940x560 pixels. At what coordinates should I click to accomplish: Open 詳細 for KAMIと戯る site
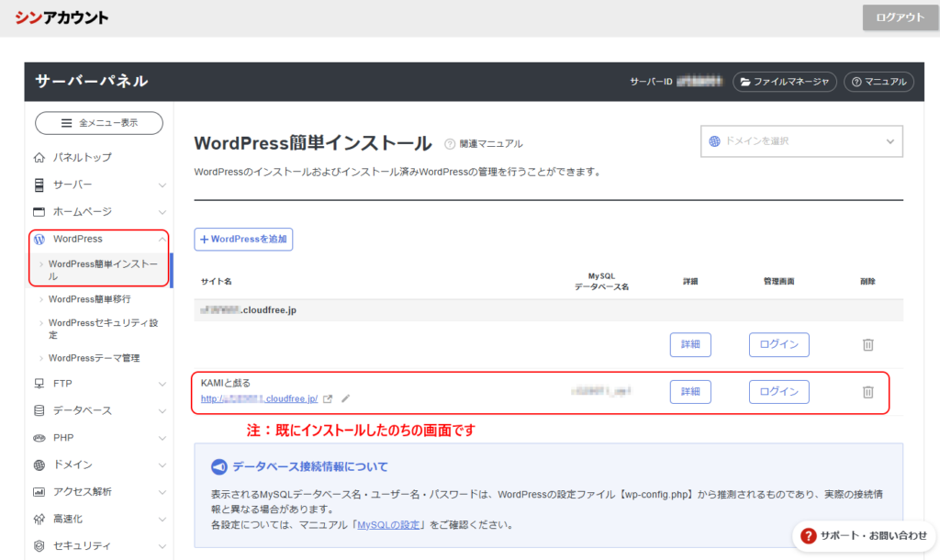pyautogui.click(x=690, y=392)
